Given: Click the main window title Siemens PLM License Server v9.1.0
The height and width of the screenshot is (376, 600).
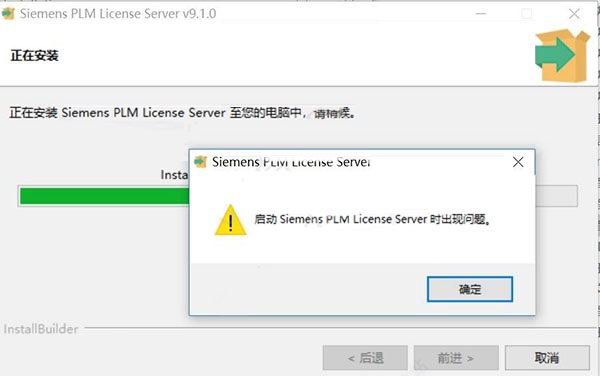Looking at the screenshot, I should (x=118, y=14).
